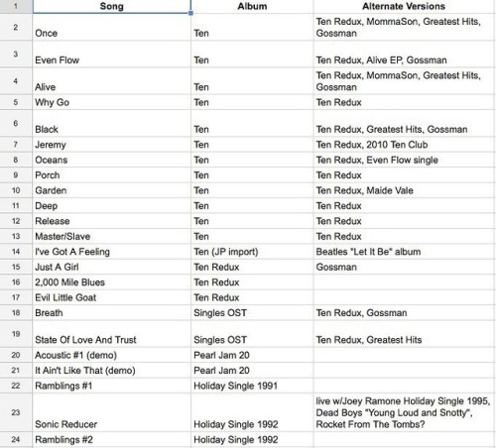Viewport: 496px width, 448px height.
Task: Select the Alternate Versions header cell
Action: click(404, 6)
